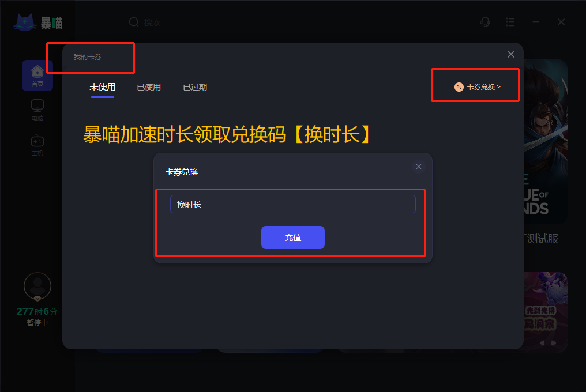Close the 卡券兑换 dialog
The height and width of the screenshot is (392, 586).
[x=419, y=167]
